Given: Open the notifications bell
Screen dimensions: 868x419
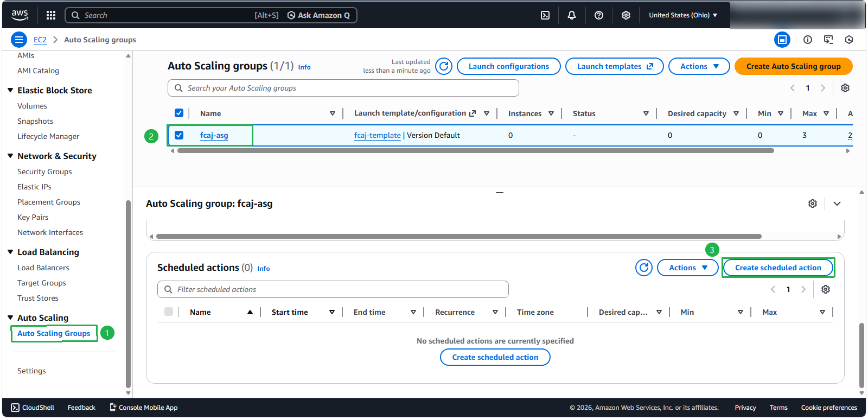Looking at the screenshot, I should tap(572, 15).
